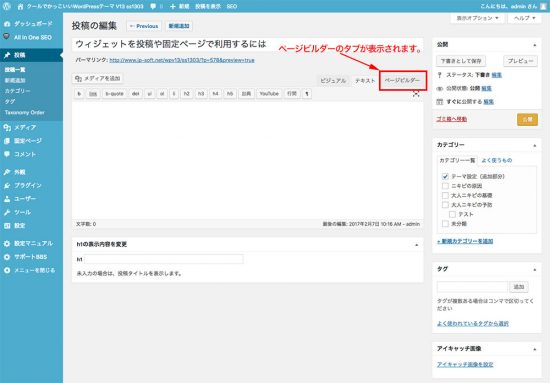Screen dimensions: 550x383
Task: Click Move to Trash (ゴミ箱へ移動) link
Action: point(451,119)
